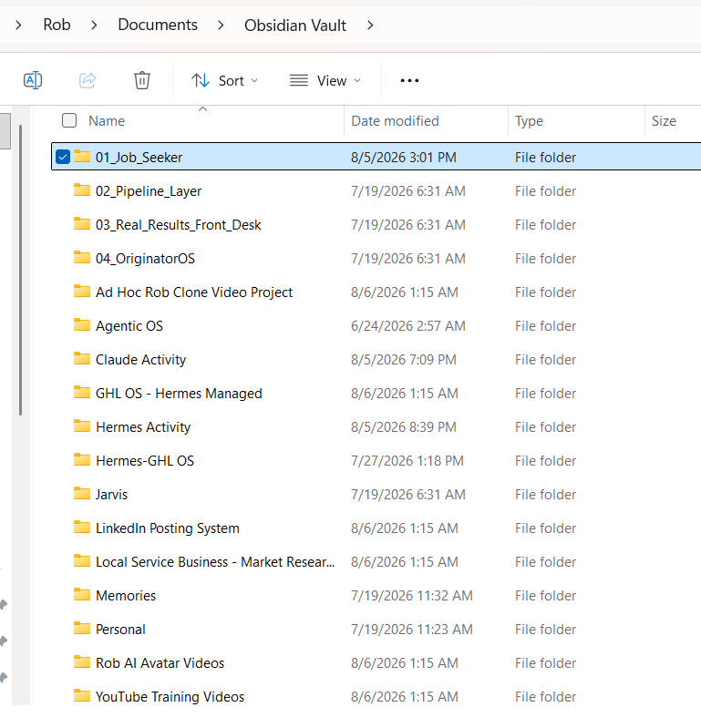Image resolution: width=701 pixels, height=728 pixels.
Task: Expand the chevron between Rob and Documents
Action: tap(94, 26)
